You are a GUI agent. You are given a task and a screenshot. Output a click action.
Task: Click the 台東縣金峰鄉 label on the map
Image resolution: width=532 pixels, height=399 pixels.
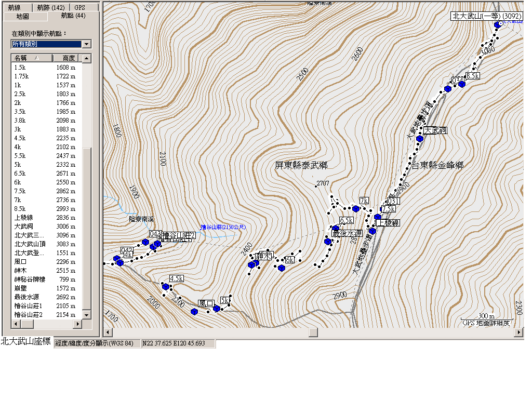(437, 165)
